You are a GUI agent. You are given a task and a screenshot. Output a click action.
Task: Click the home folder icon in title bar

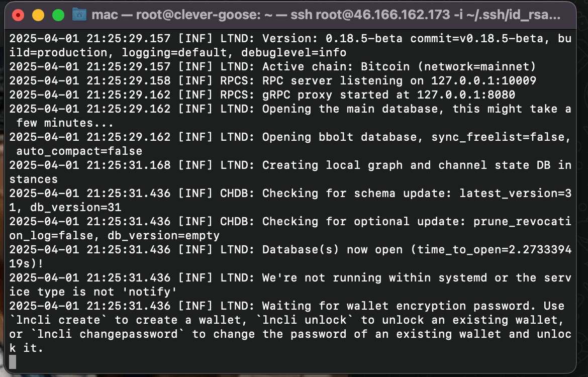pyautogui.click(x=79, y=15)
